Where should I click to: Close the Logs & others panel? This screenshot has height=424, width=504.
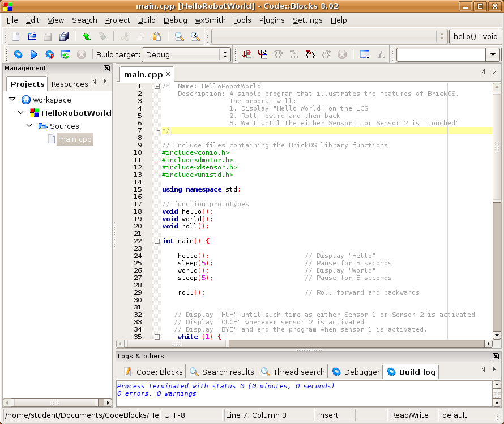pos(496,356)
